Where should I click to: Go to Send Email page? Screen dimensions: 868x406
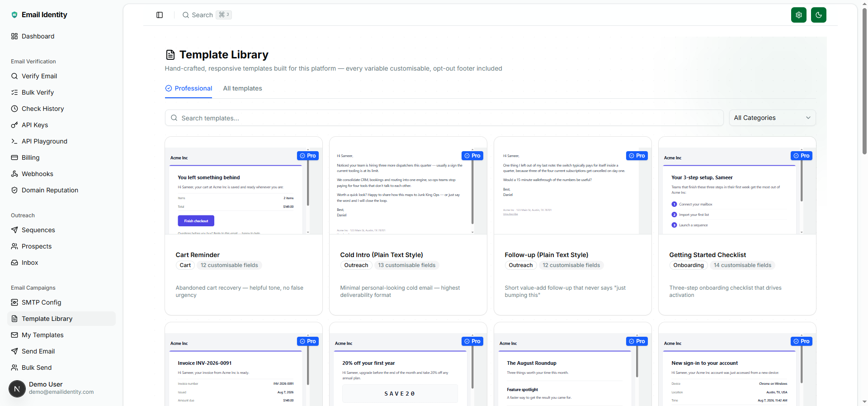pos(61,351)
